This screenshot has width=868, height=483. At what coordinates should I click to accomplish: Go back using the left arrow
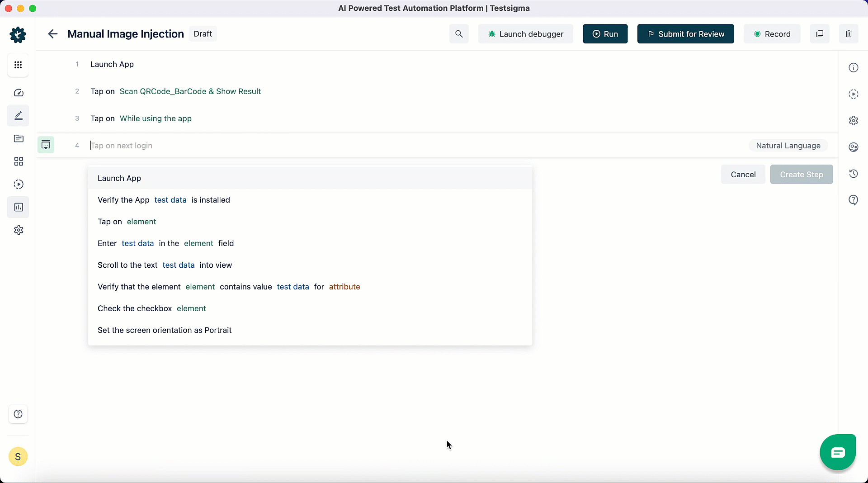click(53, 34)
